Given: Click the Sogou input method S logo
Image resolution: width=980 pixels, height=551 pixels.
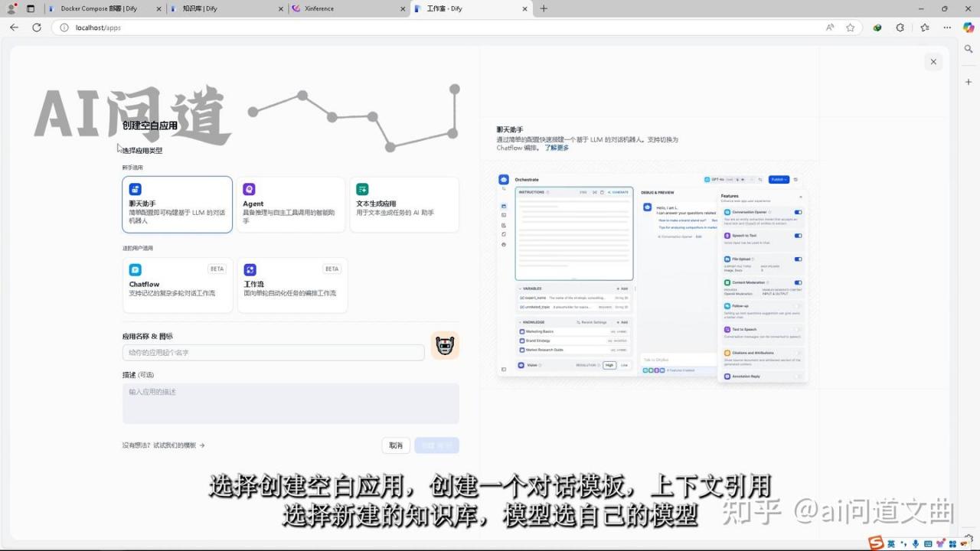Looking at the screenshot, I should [876, 543].
